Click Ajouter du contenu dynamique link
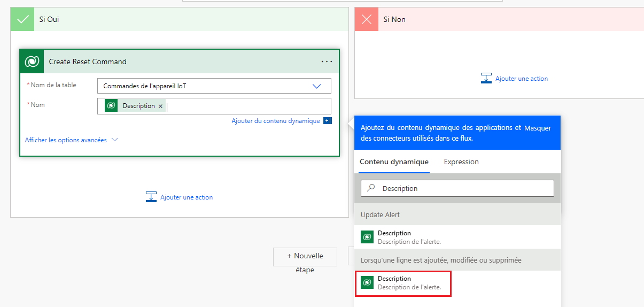This screenshot has height=307, width=644. point(276,121)
